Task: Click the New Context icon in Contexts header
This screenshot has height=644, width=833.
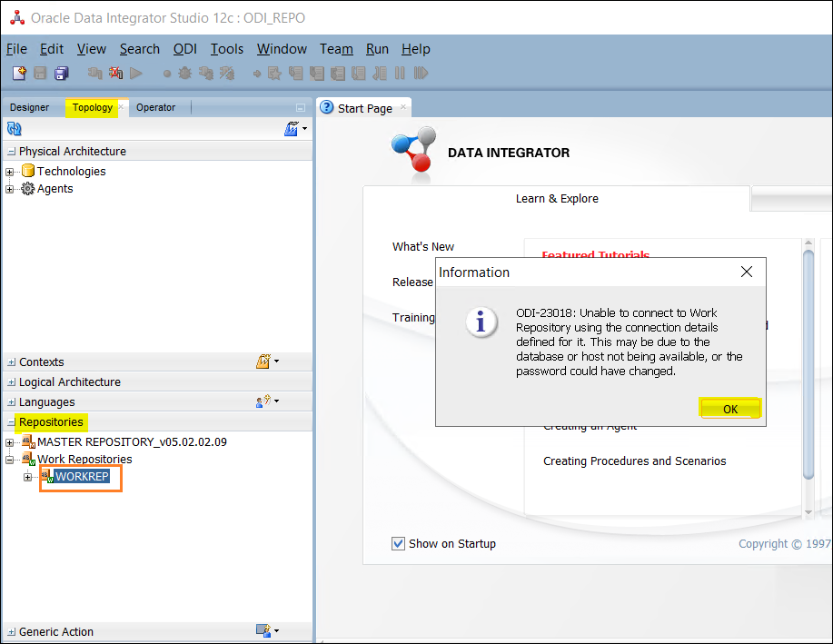Action: (263, 362)
